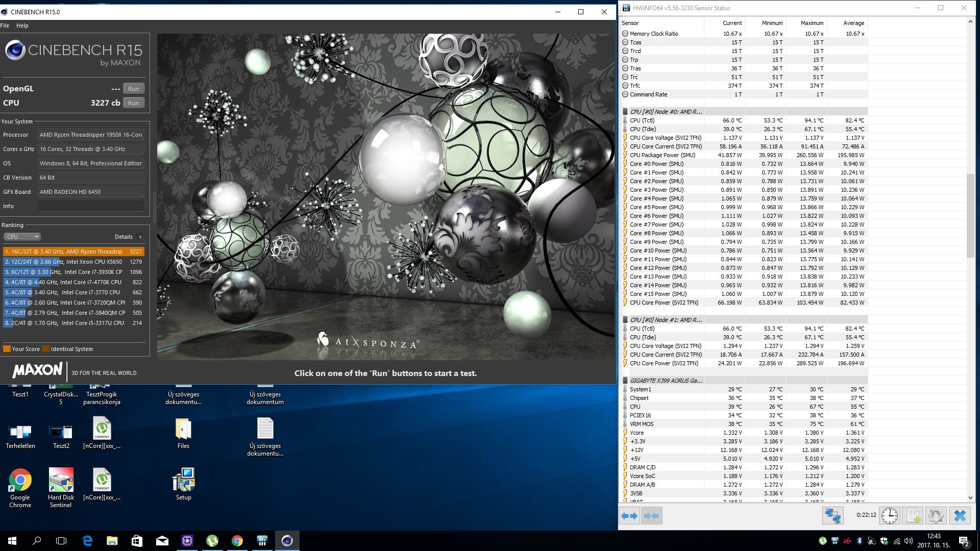Select the bottom [nCore] torrent file icon

click(x=102, y=484)
